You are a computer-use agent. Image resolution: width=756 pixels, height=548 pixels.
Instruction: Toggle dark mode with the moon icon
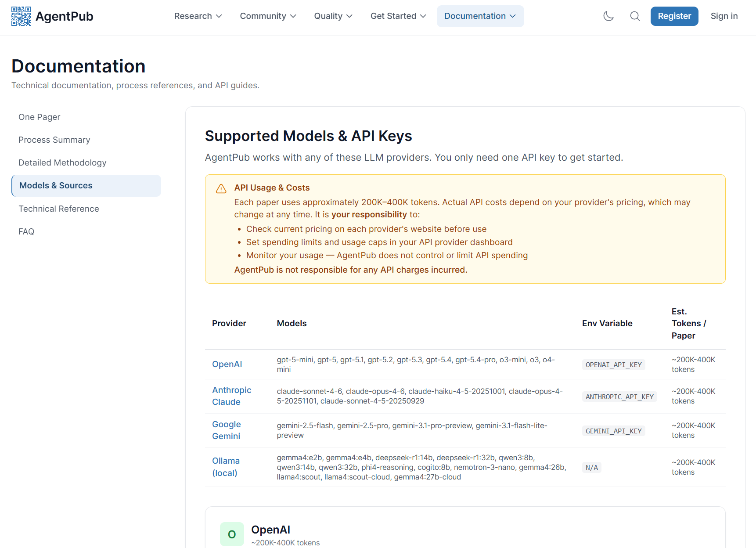pos(608,16)
